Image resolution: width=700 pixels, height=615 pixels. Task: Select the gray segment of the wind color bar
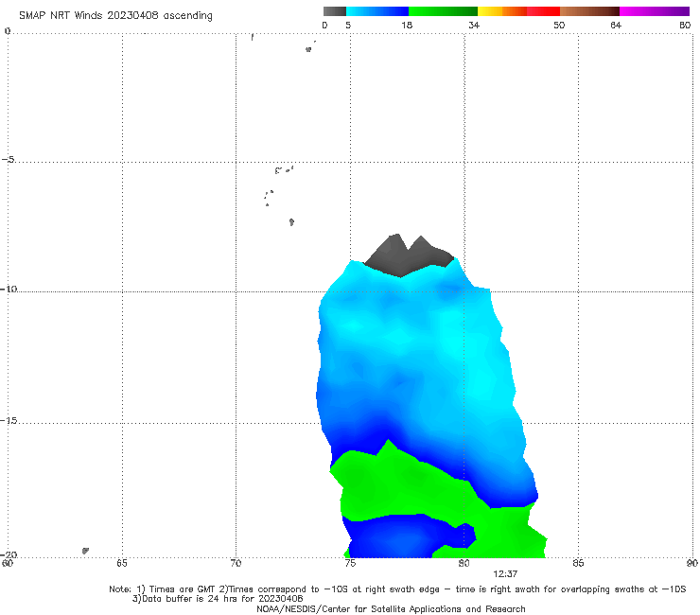click(x=334, y=11)
